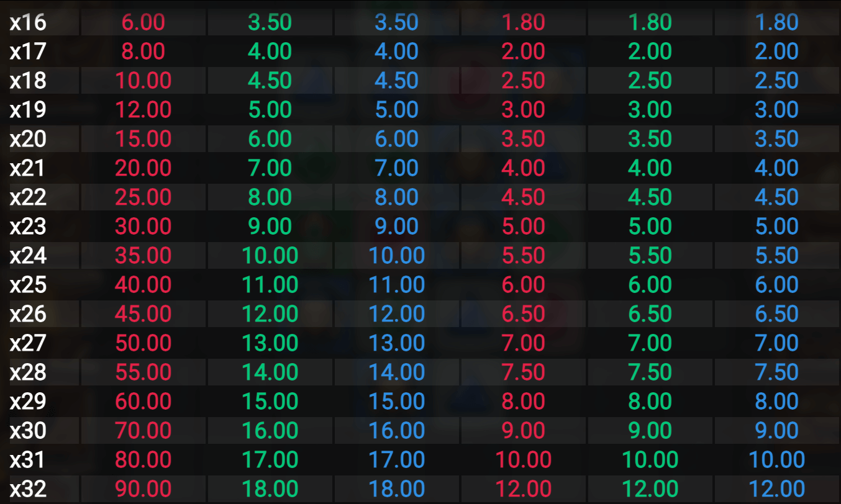This screenshot has width=841, height=504.
Task: Click green 10.00 in row x24
Action: click(270, 256)
